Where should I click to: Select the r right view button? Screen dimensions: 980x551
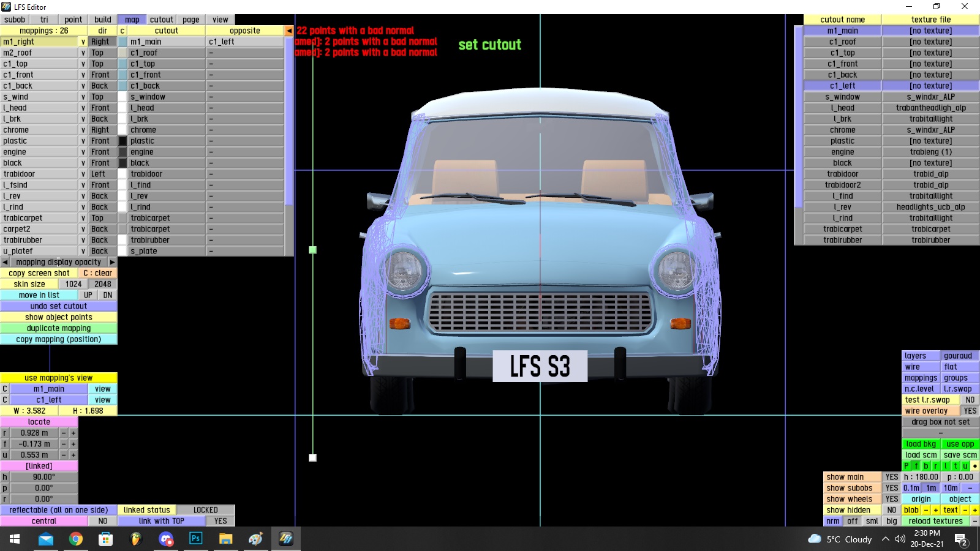[x=936, y=466]
